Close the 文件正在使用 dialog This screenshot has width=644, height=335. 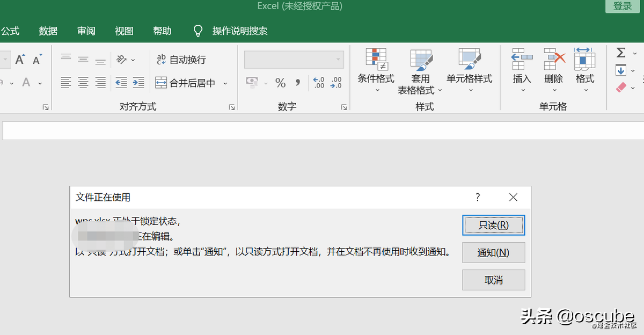(x=513, y=198)
